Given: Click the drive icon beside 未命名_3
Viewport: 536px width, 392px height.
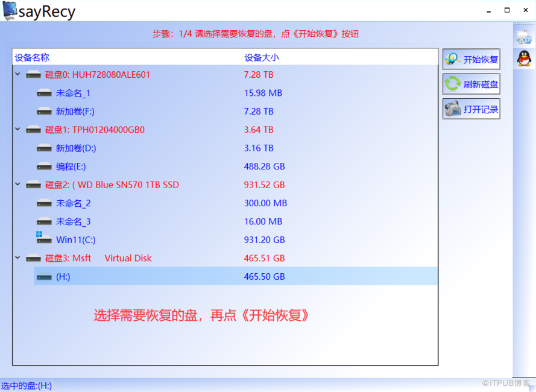Looking at the screenshot, I should pos(44,222).
